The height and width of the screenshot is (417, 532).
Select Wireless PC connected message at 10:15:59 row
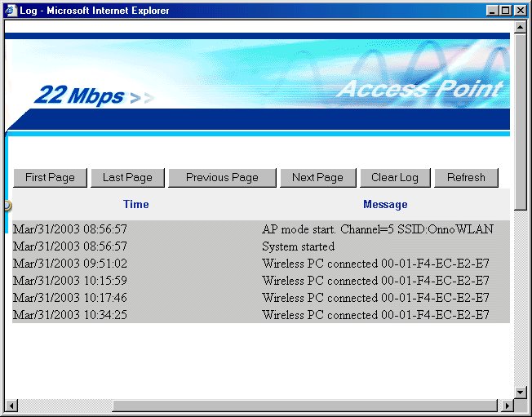click(375, 281)
